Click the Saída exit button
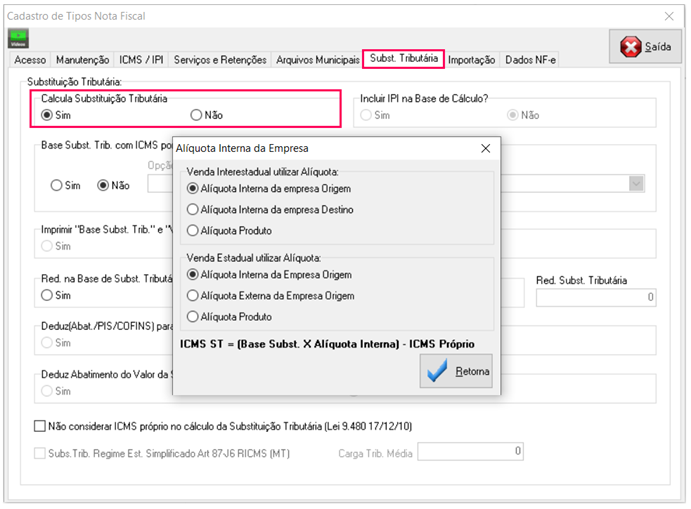This screenshot has height=509, width=691. pyautogui.click(x=645, y=47)
